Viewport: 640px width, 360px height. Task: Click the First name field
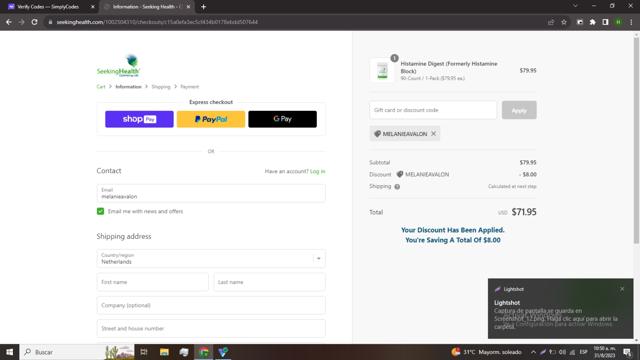pyautogui.click(x=152, y=282)
